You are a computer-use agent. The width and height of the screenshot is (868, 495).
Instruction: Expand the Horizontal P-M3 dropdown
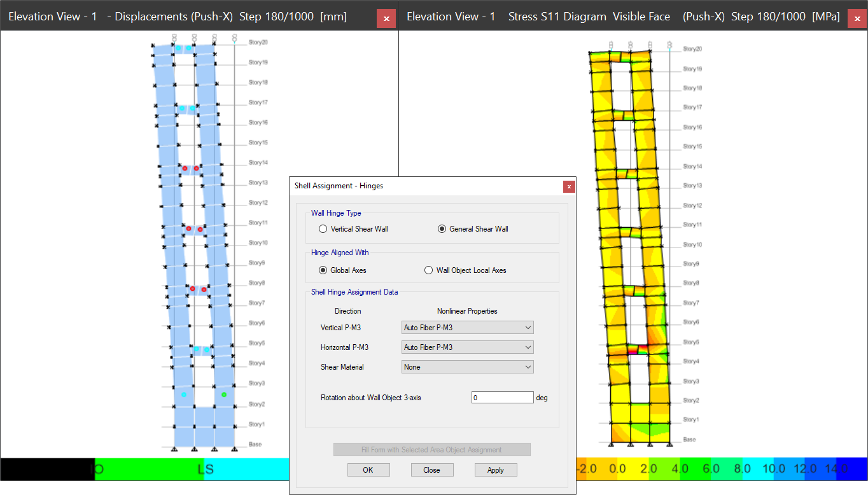[468, 347]
